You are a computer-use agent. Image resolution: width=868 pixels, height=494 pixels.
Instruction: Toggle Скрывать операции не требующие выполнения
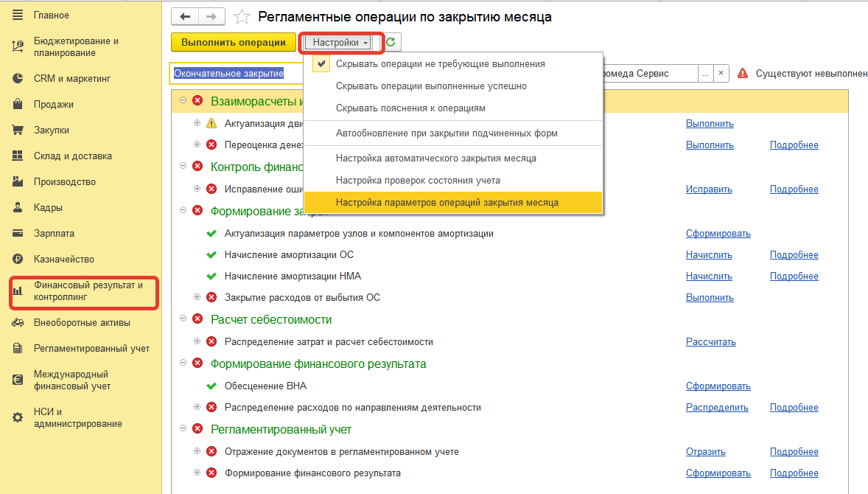tap(440, 64)
